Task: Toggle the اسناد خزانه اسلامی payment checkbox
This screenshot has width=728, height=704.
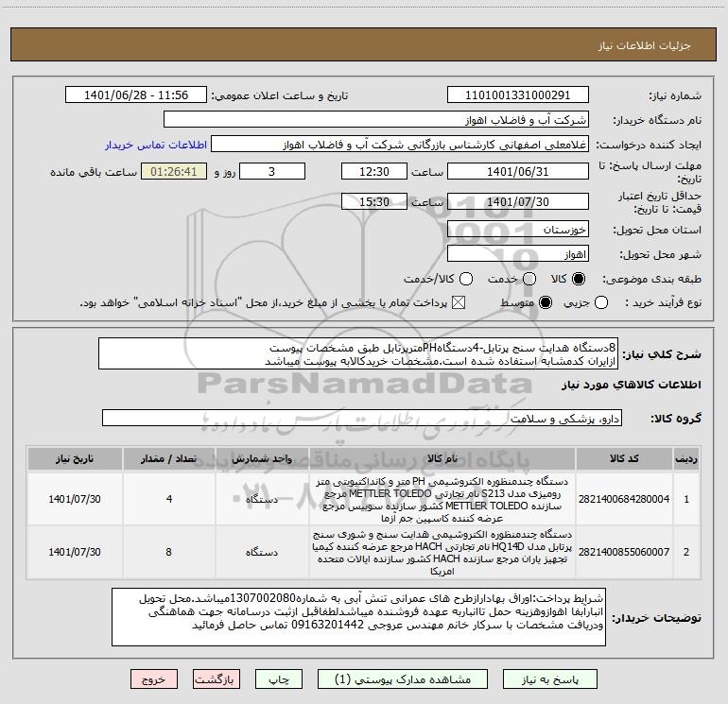Action: click(459, 302)
